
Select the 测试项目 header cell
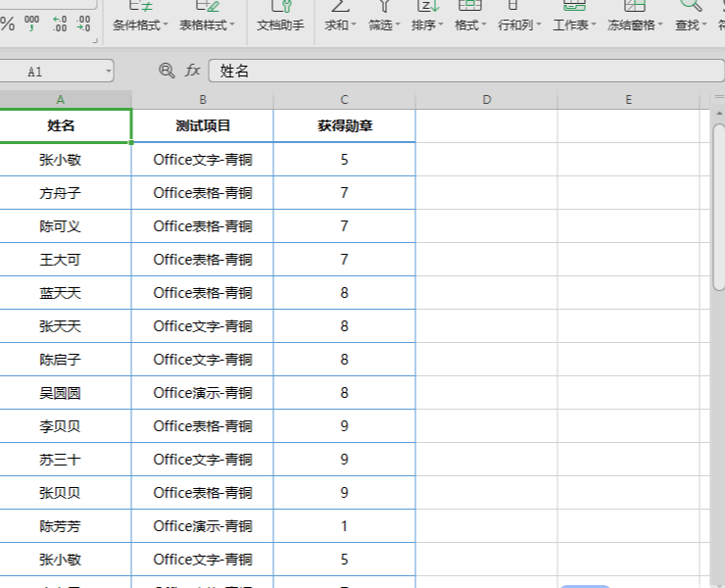[x=203, y=125]
